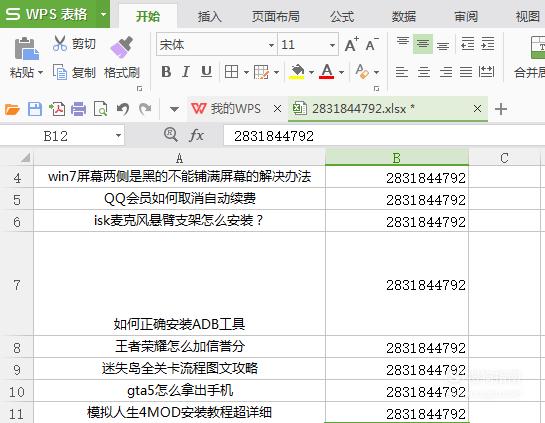The width and height of the screenshot is (545, 423).
Task: Click the Paste clipboard icon
Action: pos(26,48)
